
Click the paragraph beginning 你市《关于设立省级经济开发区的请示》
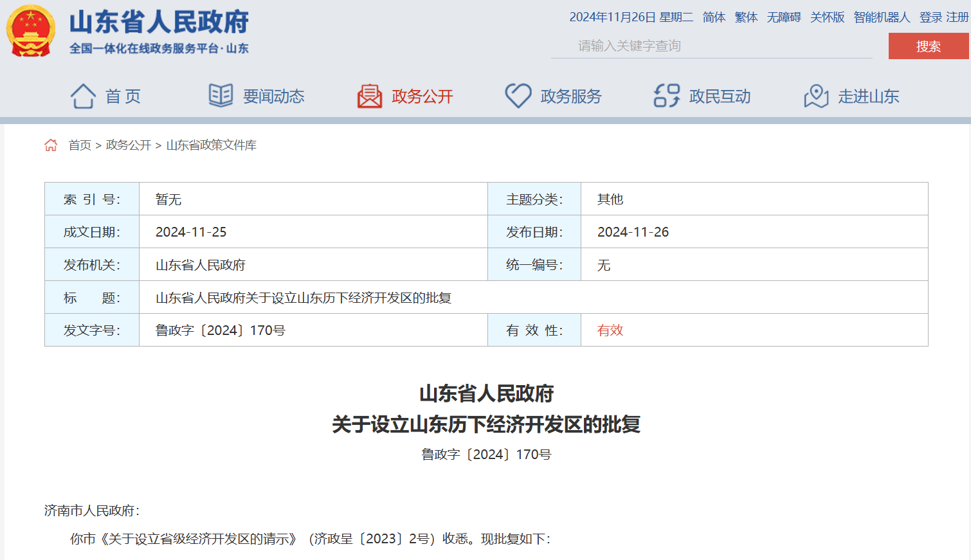coord(310,539)
